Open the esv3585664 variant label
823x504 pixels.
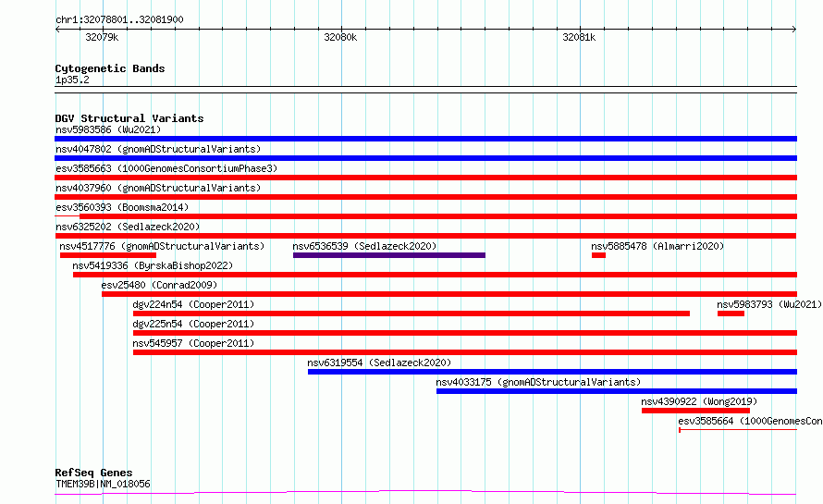tap(750, 421)
